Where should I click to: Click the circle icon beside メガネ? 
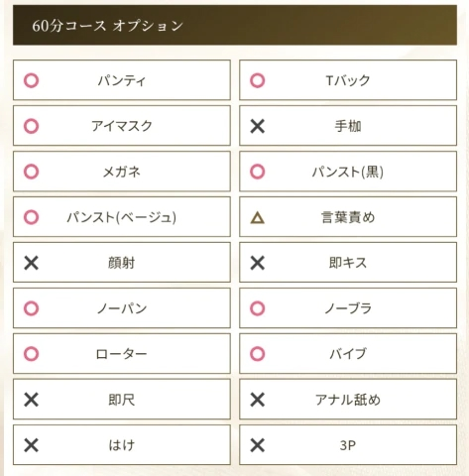pos(32,172)
